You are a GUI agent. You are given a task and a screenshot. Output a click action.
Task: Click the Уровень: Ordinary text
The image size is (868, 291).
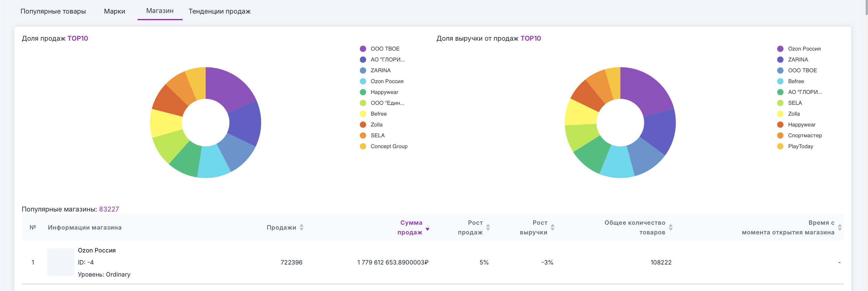coord(104,274)
